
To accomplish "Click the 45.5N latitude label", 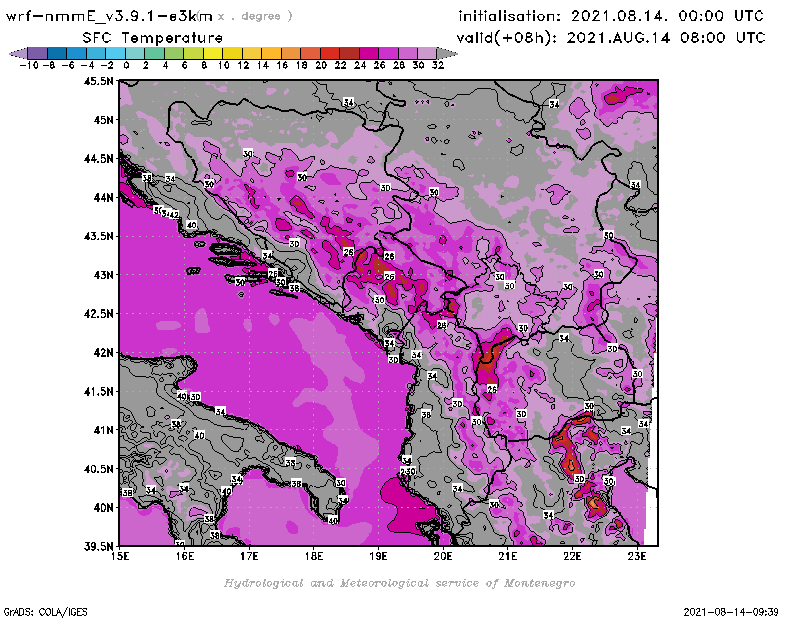I will [98, 81].
